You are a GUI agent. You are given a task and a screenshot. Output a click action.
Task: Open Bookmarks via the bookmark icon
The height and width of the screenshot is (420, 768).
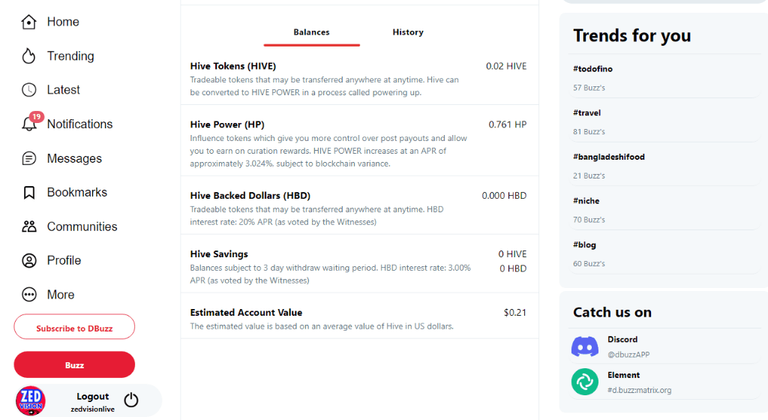pyautogui.click(x=29, y=192)
